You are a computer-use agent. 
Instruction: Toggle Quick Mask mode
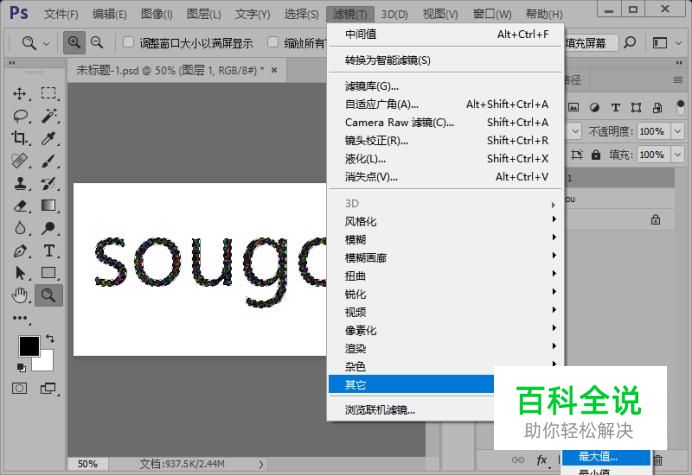click(x=19, y=388)
